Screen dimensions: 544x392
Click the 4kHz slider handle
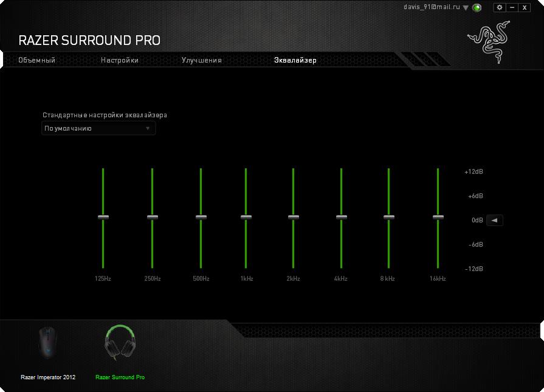[342, 217]
